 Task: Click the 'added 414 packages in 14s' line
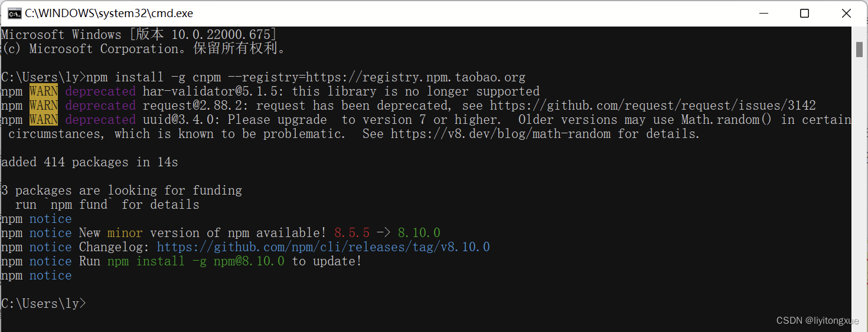point(90,162)
